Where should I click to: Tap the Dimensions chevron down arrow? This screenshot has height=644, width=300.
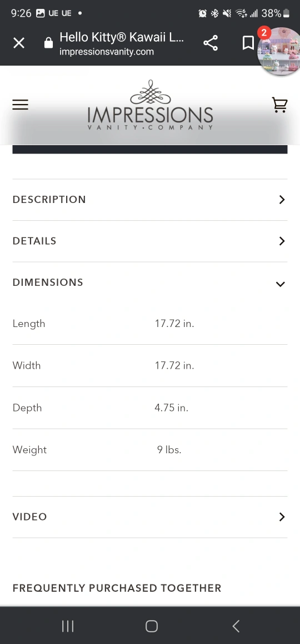(x=281, y=284)
